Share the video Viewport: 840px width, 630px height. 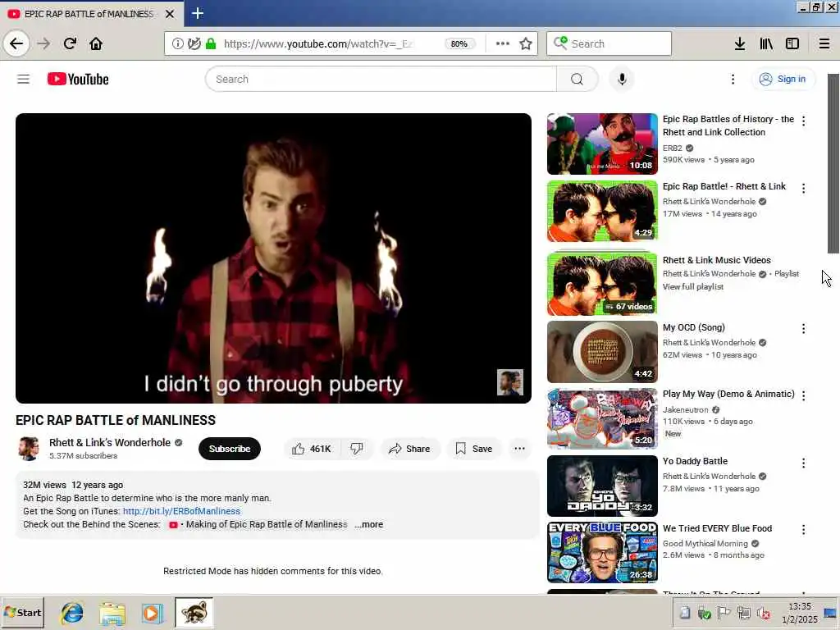click(410, 449)
